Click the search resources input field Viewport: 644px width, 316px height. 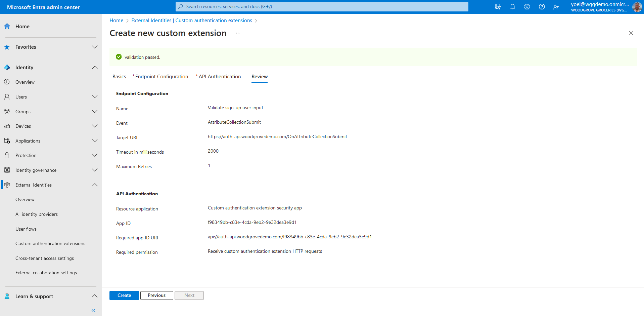[322, 7]
